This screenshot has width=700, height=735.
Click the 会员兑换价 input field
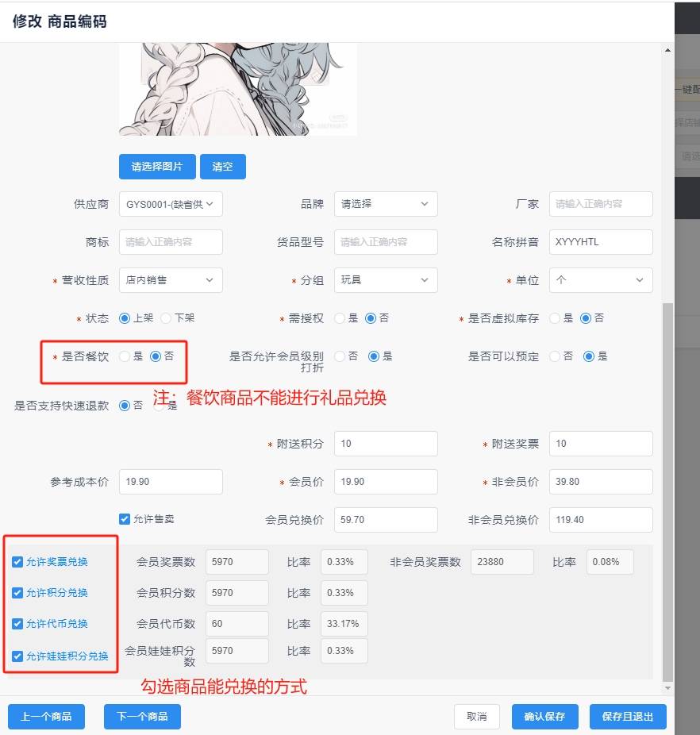(x=386, y=520)
